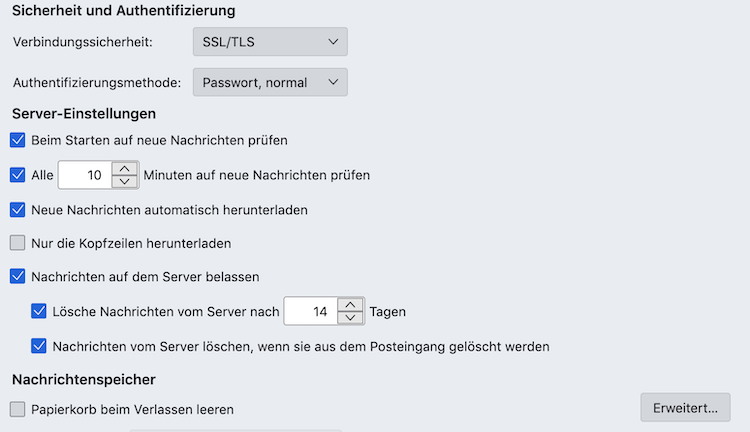Viewport: 750px width, 432px height.
Task: Uncheck "Nachrichten auf dem Server belassen"
Action: [17, 276]
